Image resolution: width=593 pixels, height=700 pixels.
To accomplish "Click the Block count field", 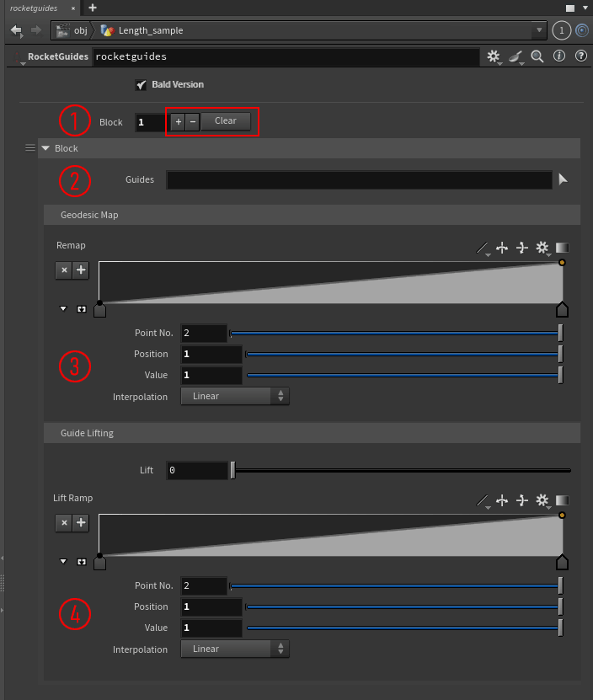I will pyautogui.click(x=152, y=122).
